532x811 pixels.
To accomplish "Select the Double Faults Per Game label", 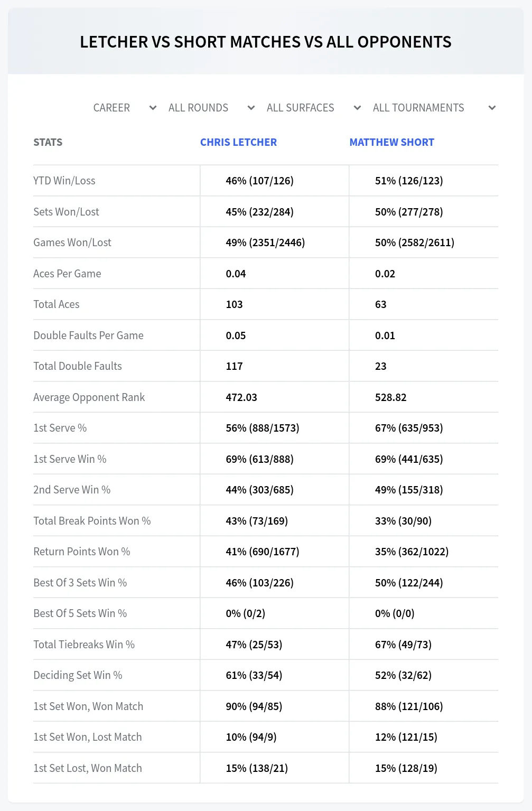I will tap(88, 335).
